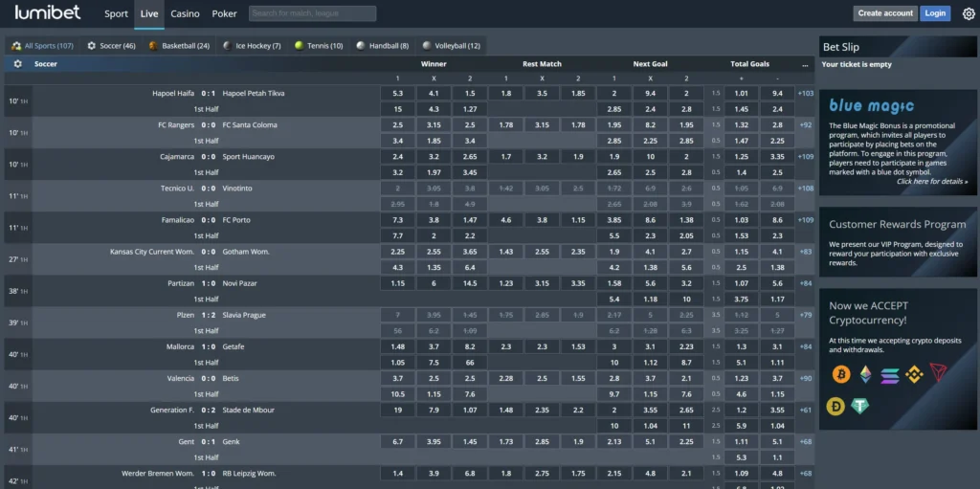Open Gent vs Genk match
This screenshot has height=489, width=980.
point(210,442)
